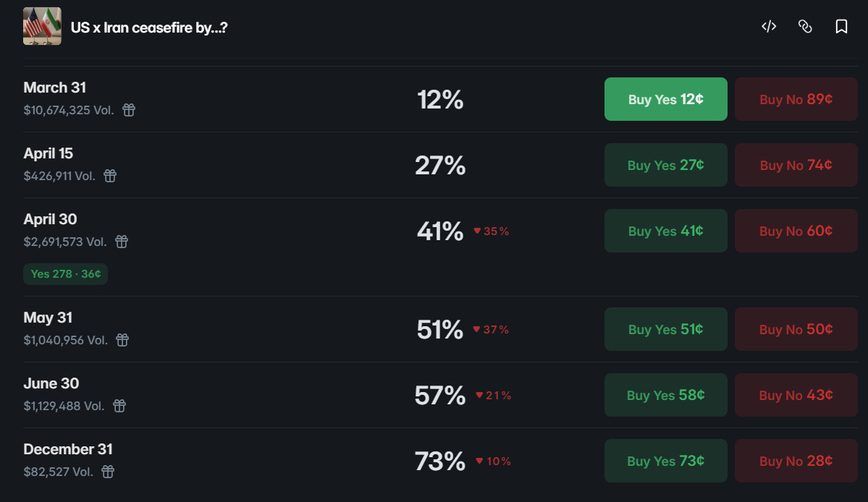Click Buy Yes 12¢ for March 31

pyautogui.click(x=665, y=99)
